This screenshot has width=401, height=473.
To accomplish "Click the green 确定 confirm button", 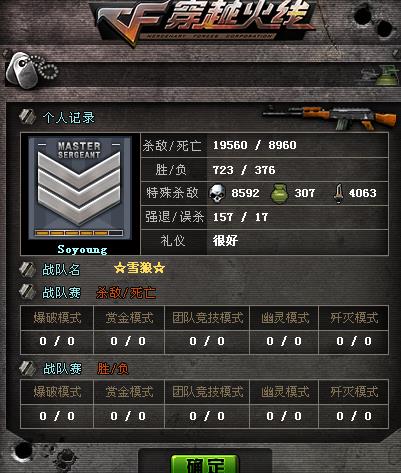I will point(205,464).
